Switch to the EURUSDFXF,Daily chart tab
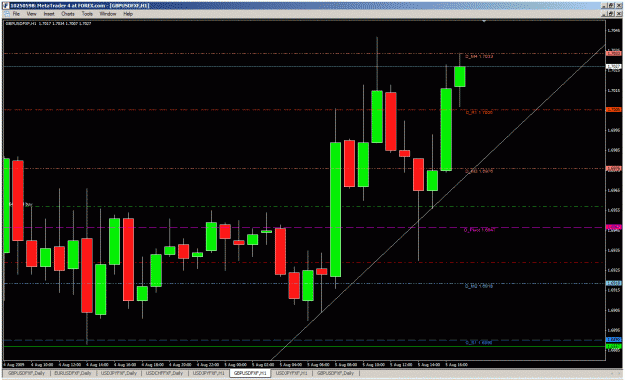 coord(73,373)
